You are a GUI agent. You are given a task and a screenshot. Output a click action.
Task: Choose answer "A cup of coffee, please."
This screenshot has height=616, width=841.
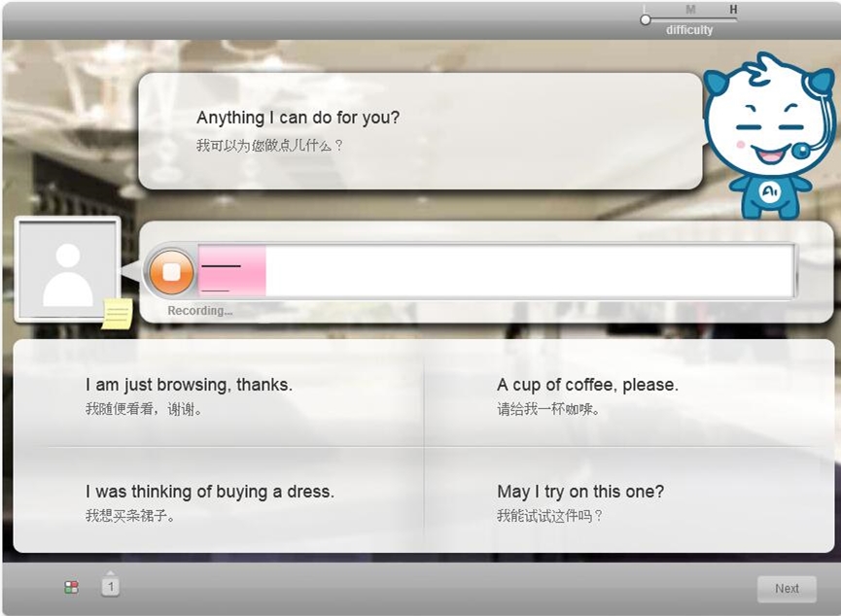(587, 385)
